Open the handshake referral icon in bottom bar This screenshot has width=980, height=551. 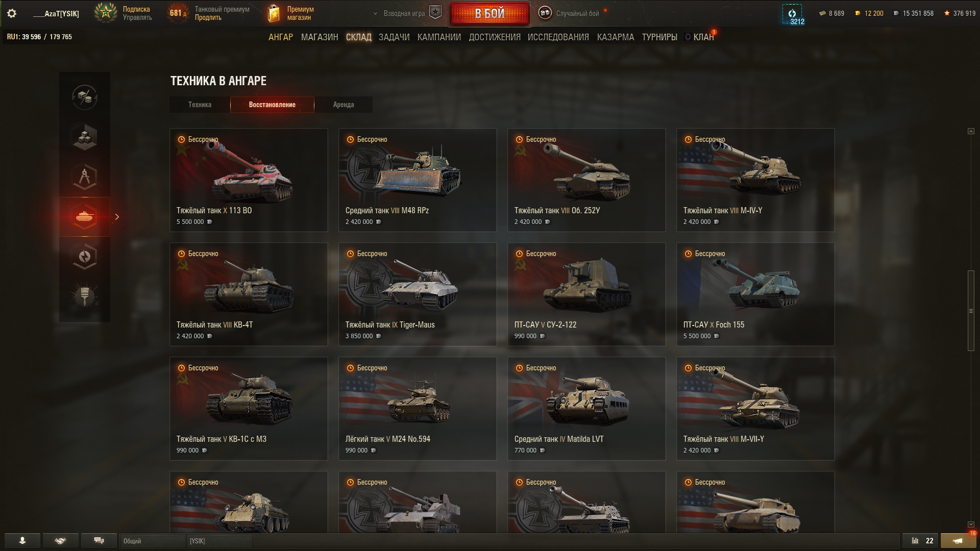(61, 540)
